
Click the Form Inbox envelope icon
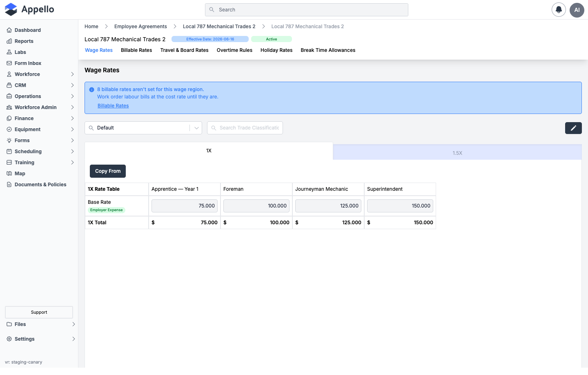pos(9,63)
